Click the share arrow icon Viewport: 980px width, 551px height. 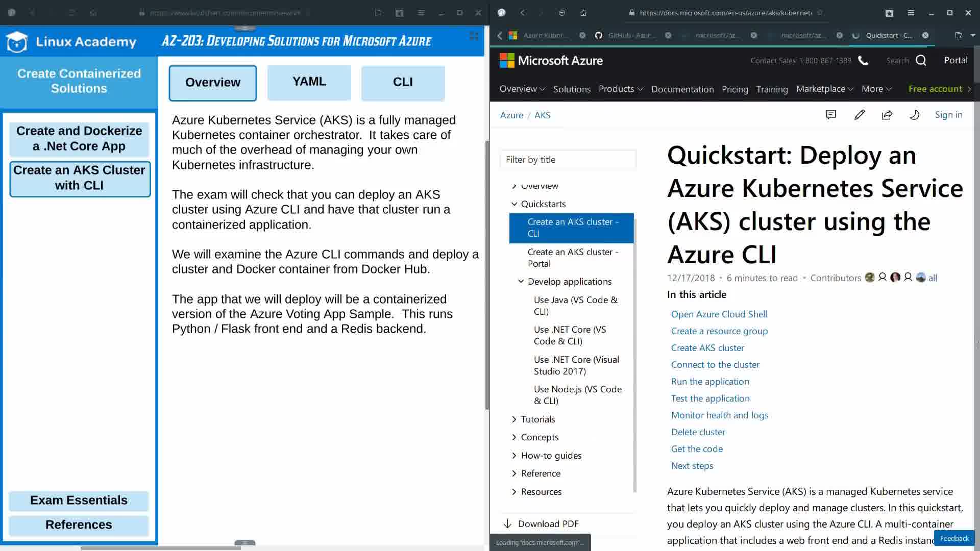coord(887,115)
